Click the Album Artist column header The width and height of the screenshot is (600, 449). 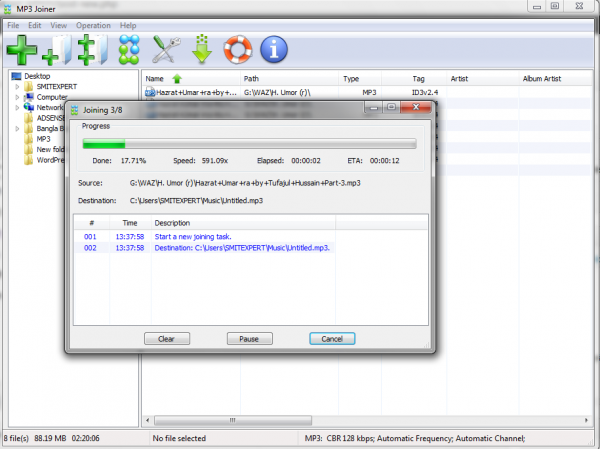click(556, 79)
